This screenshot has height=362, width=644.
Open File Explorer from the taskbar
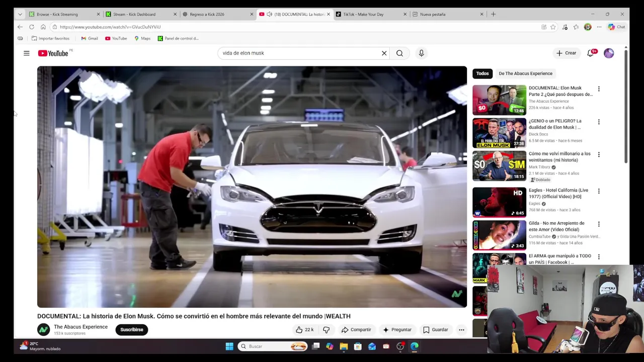[344, 346]
